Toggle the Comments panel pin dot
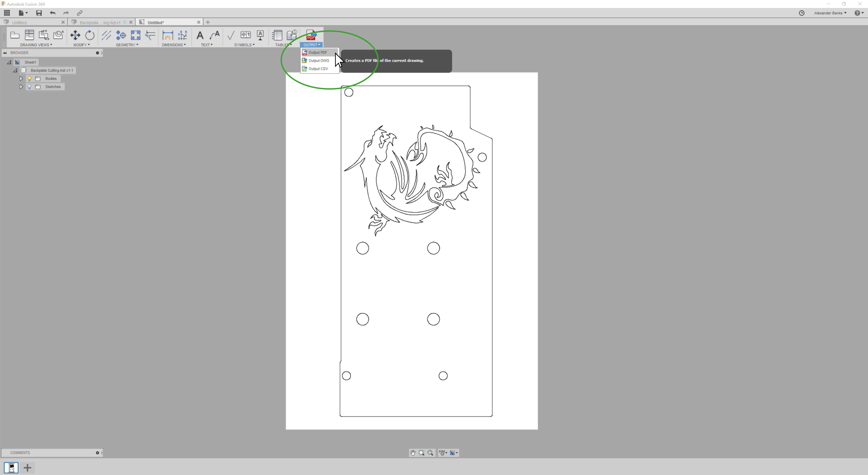The height and width of the screenshot is (475, 868). [97, 453]
